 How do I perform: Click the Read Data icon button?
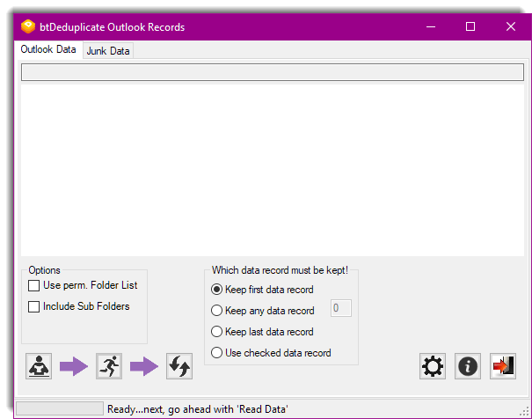pyautogui.click(x=39, y=366)
